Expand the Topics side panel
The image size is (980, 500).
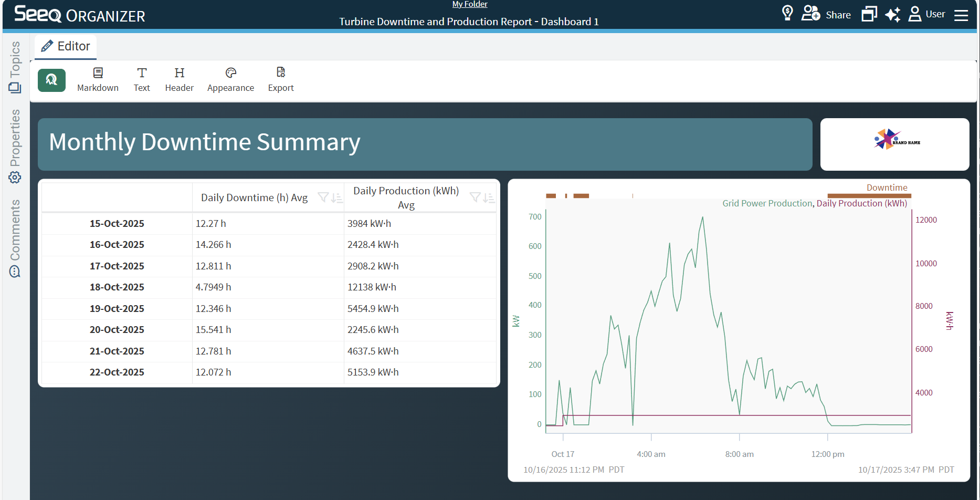15,67
